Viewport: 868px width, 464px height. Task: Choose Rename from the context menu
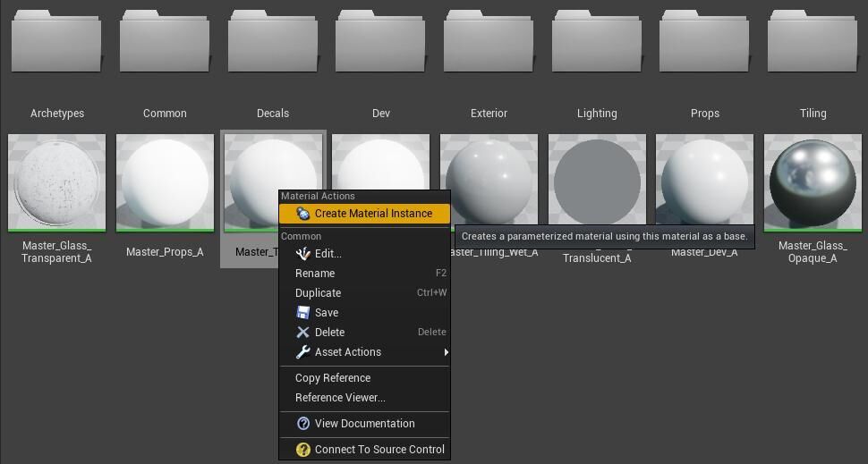[315, 274]
